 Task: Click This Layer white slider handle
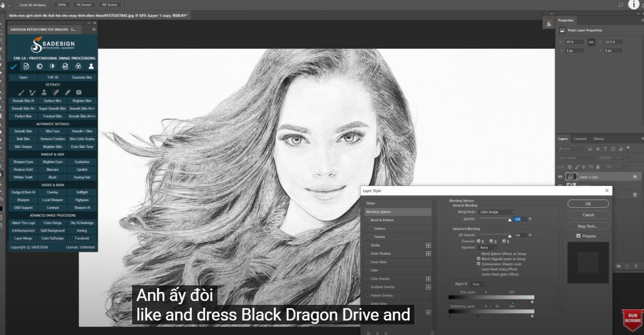pyautogui.click(x=532, y=301)
